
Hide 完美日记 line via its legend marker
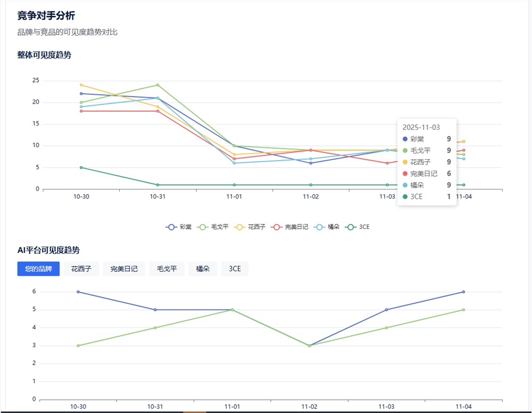pos(277,227)
